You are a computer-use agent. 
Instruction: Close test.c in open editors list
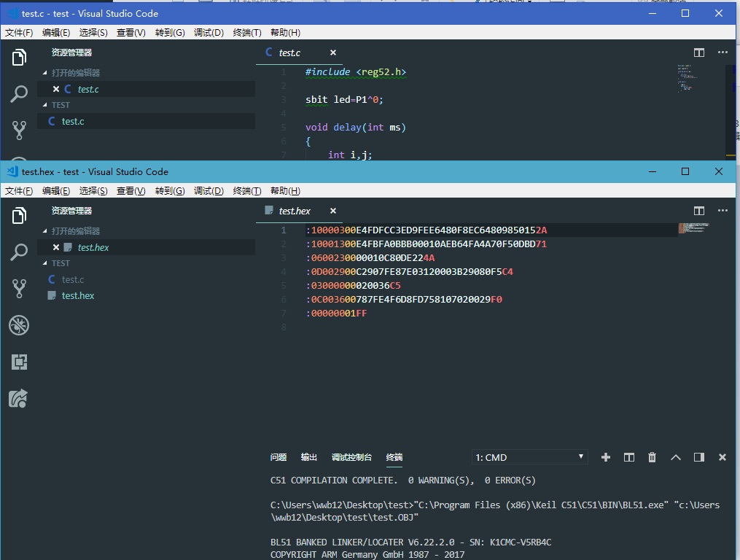[56, 89]
